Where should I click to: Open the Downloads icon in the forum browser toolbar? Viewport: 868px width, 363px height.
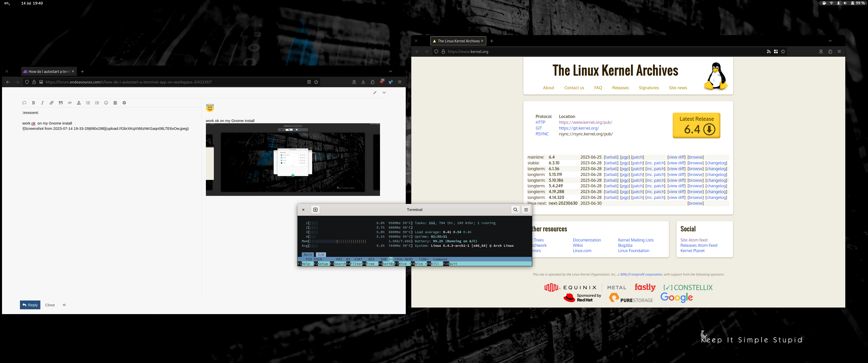[x=363, y=82]
